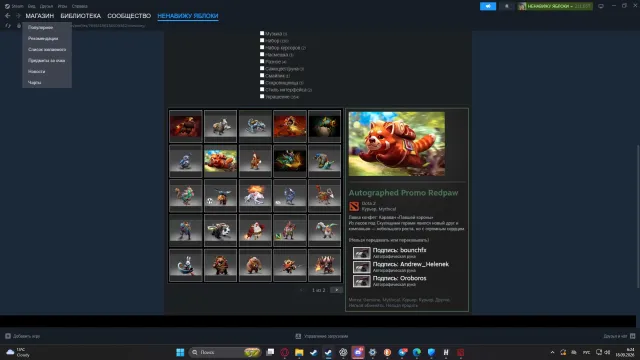Tick the Музыка filter checkbox
This screenshot has width=640, height=360.
(262, 33)
